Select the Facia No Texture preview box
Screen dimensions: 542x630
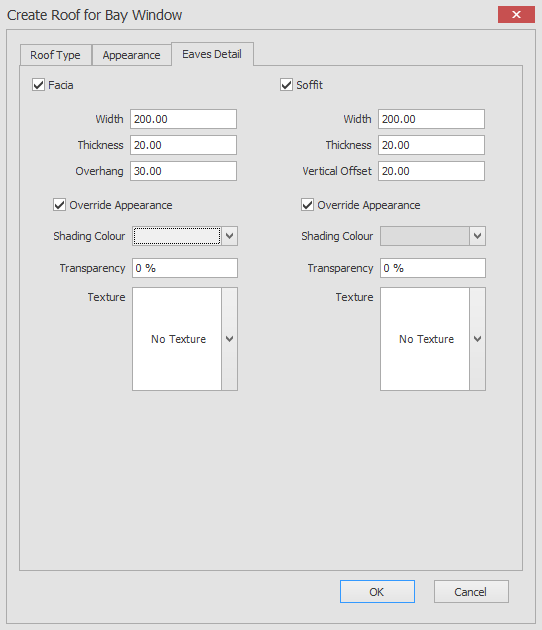177,339
